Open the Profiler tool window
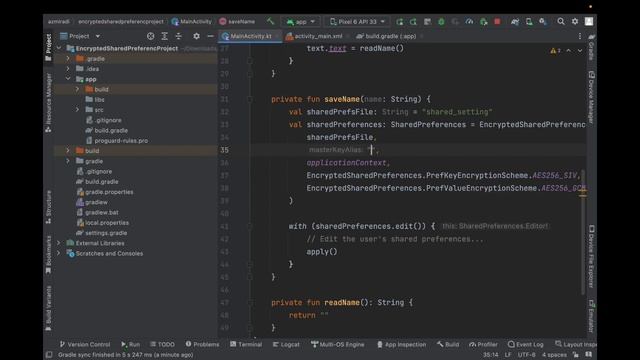This screenshot has height=360, width=640. (484, 344)
